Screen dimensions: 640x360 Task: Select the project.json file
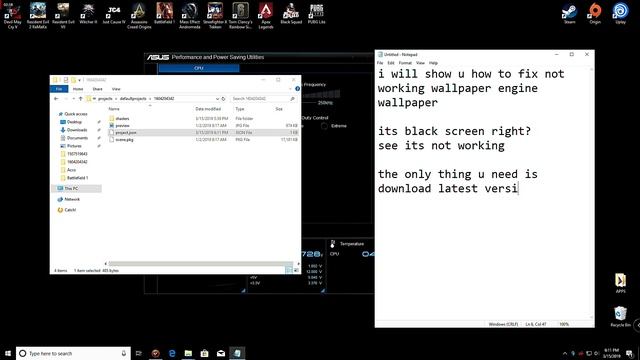coord(126,133)
